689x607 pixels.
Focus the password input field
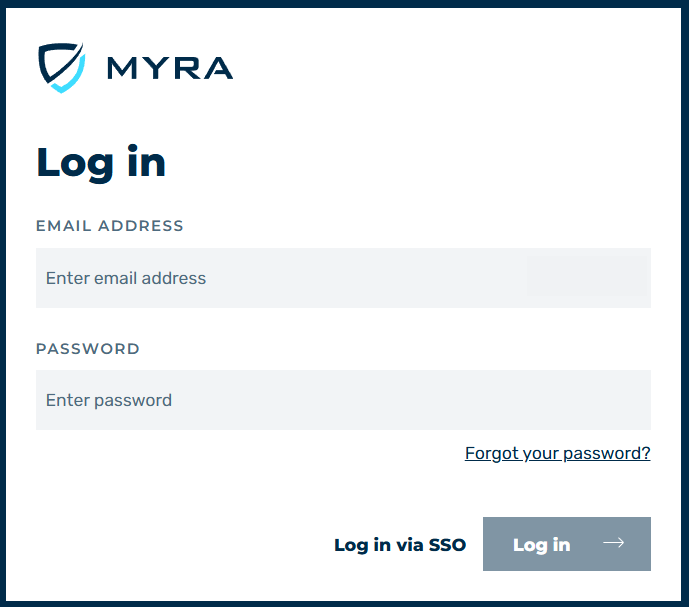(x=343, y=400)
